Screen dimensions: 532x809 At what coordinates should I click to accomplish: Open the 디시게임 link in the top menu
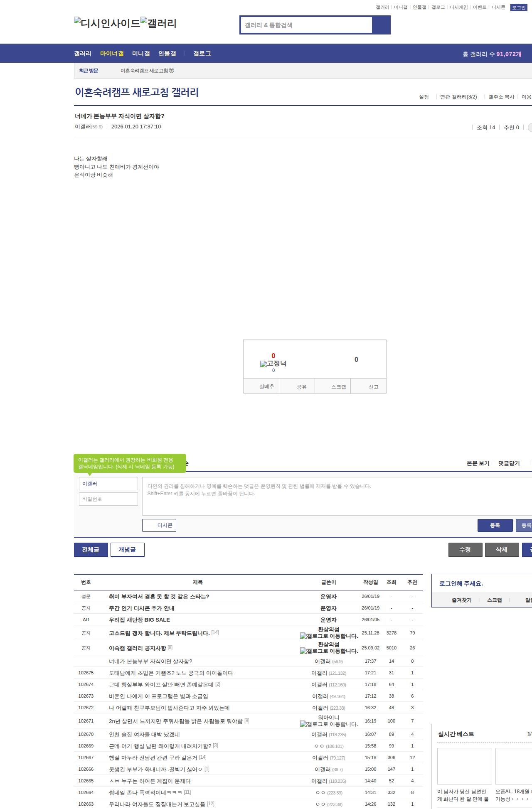pyautogui.click(x=458, y=7)
